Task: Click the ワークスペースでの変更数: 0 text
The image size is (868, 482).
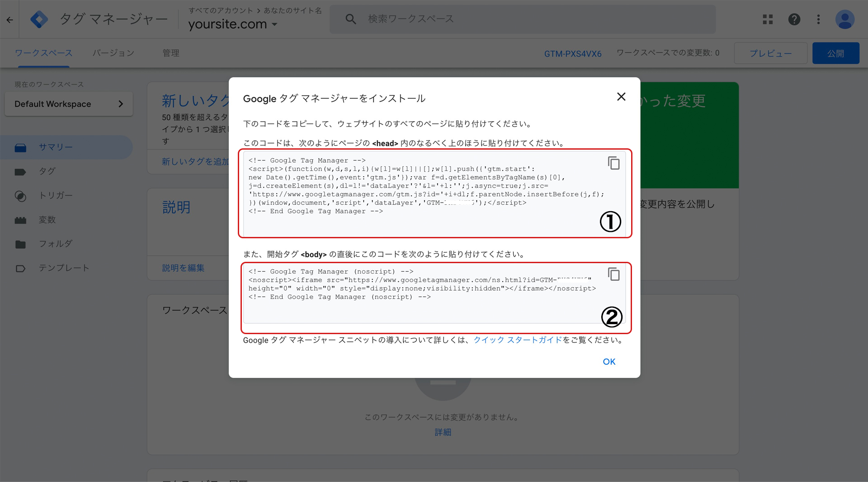Action: click(x=668, y=53)
